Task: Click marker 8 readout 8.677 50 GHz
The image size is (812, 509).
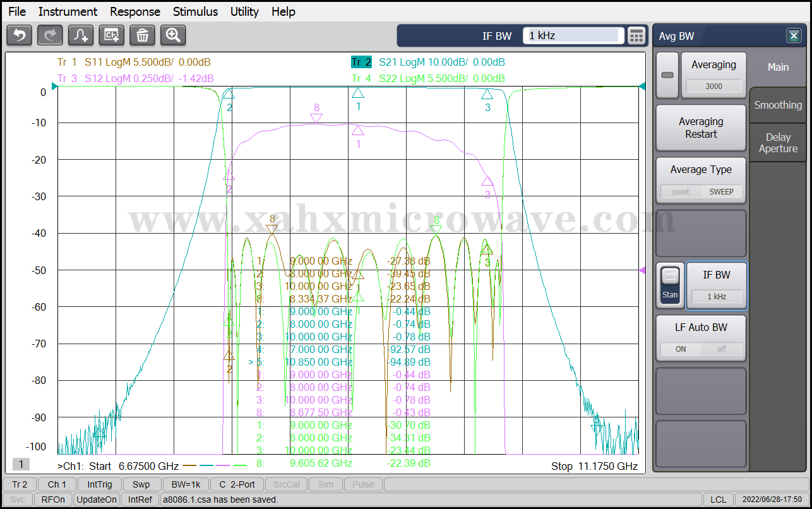Action: point(321,412)
